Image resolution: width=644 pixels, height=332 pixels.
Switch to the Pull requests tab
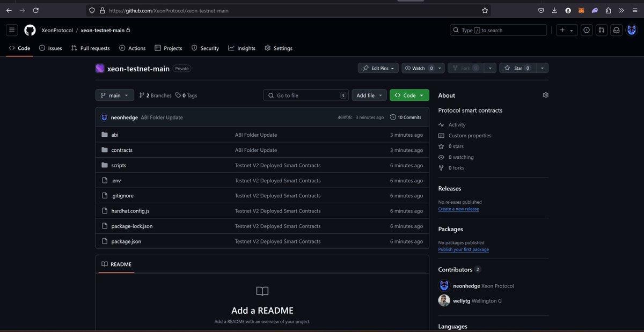tap(90, 48)
